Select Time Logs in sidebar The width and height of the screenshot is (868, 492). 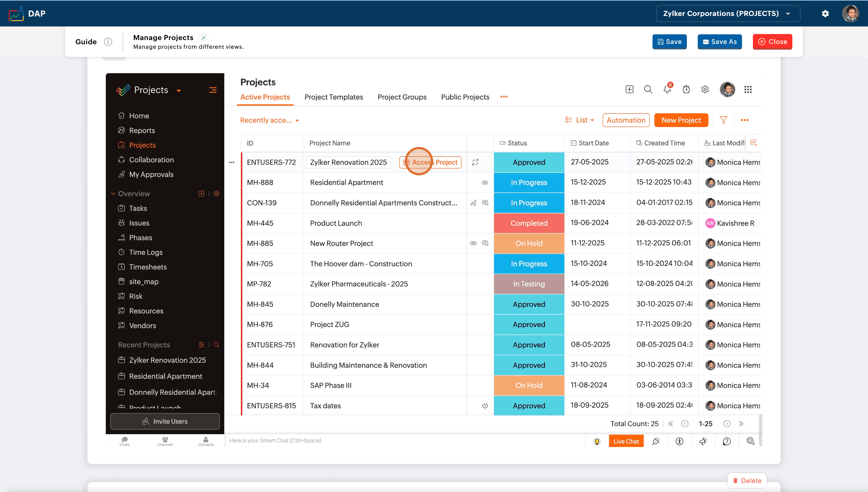pos(146,252)
